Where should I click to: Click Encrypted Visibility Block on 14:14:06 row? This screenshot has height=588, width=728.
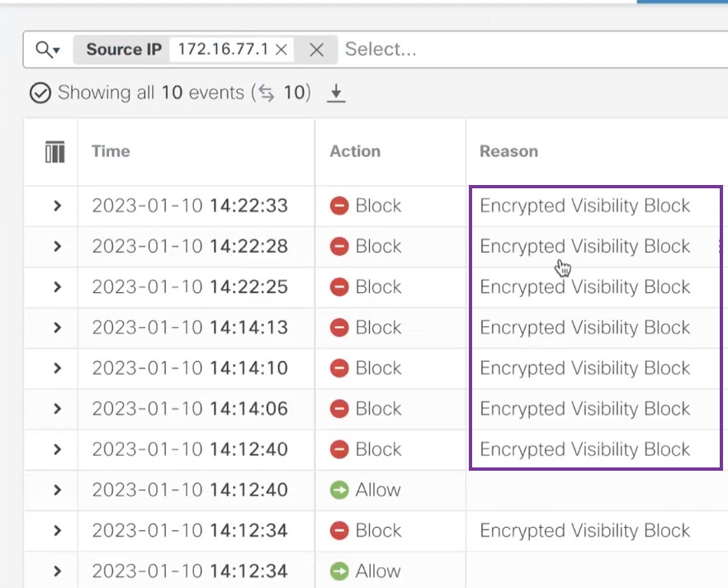tap(584, 409)
